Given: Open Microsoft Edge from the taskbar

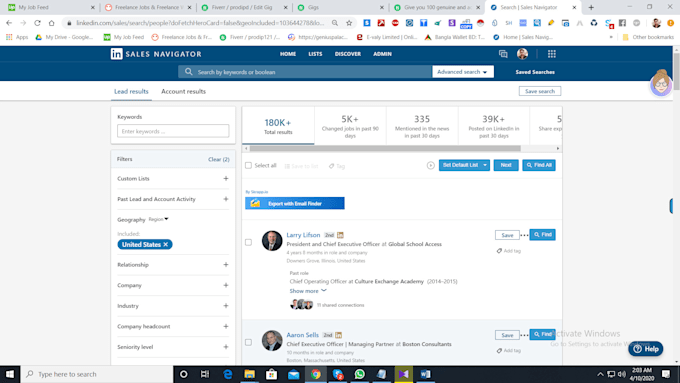Looking at the screenshot, I should tap(227, 374).
